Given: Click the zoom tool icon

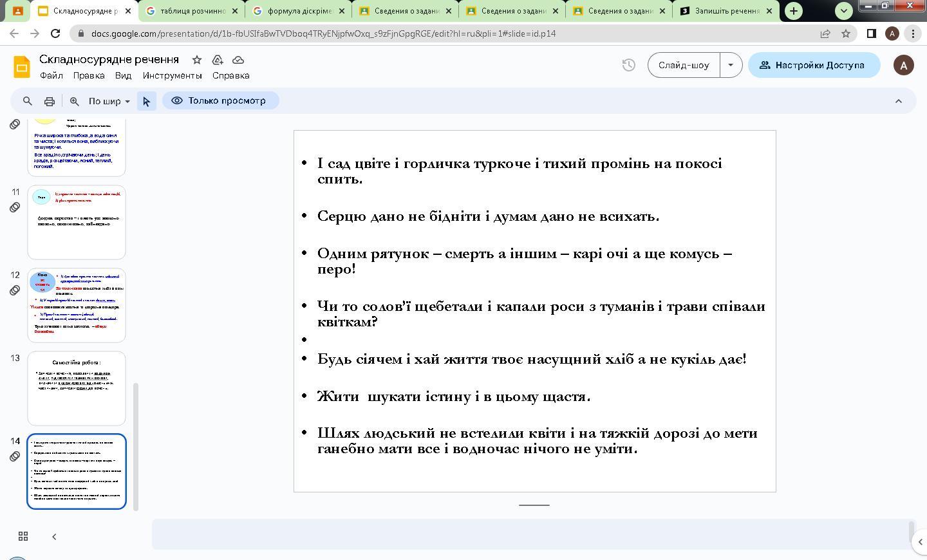Looking at the screenshot, I should click(x=75, y=101).
